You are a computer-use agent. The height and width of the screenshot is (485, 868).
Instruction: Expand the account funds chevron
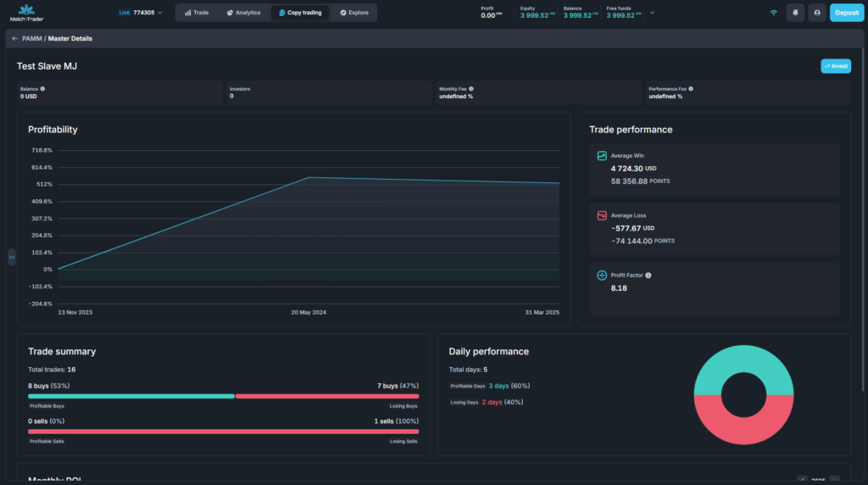[652, 13]
